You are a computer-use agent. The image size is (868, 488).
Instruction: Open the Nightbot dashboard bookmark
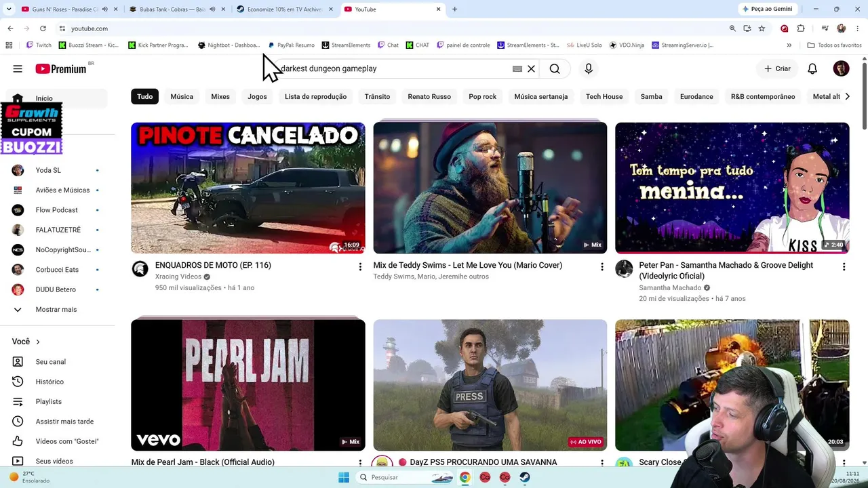tap(229, 45)
